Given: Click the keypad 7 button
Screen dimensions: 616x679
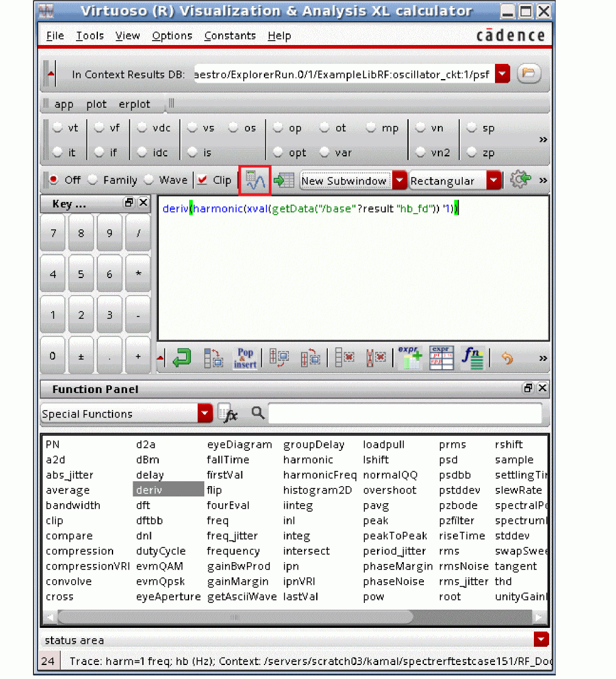Looking at the screenshot, I should click(x=54, y=233).
